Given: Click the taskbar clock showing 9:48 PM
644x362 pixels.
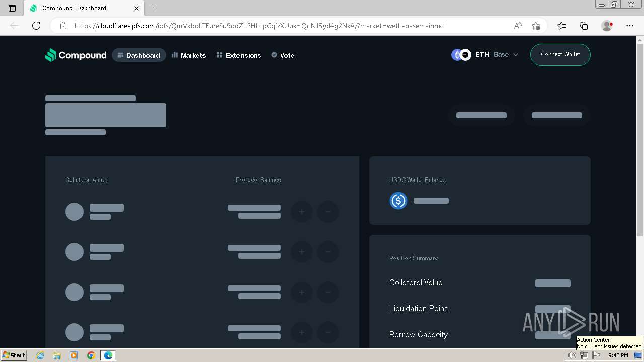Looking at the screenshot, I should (618, 355).
